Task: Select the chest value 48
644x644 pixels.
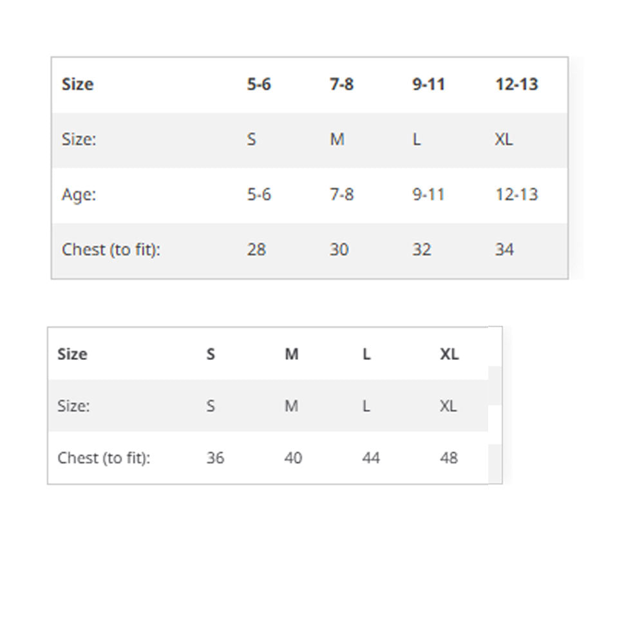Action: tap(449, 458)
